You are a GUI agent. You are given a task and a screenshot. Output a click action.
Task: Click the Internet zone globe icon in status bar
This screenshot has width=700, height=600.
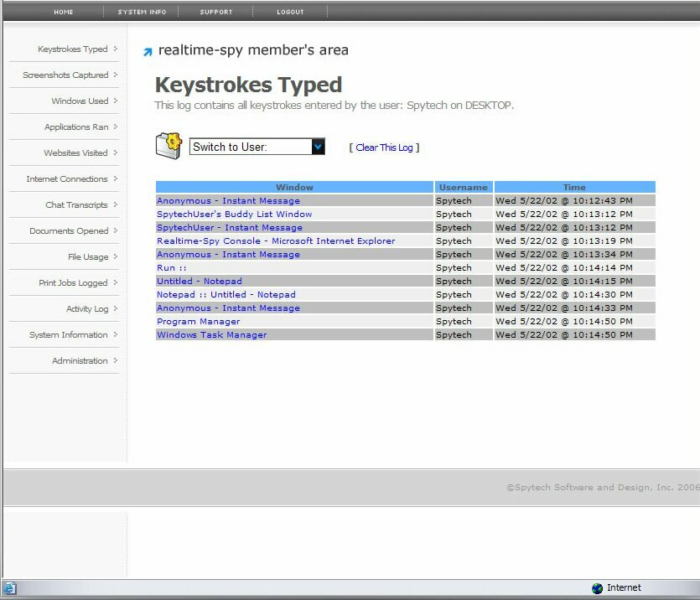click(597, 588)
